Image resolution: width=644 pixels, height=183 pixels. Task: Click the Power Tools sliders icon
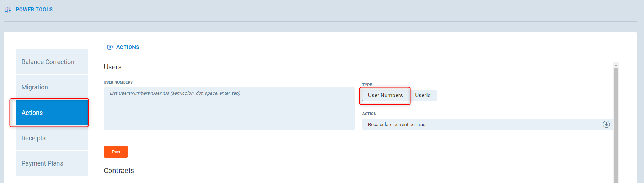8,10
